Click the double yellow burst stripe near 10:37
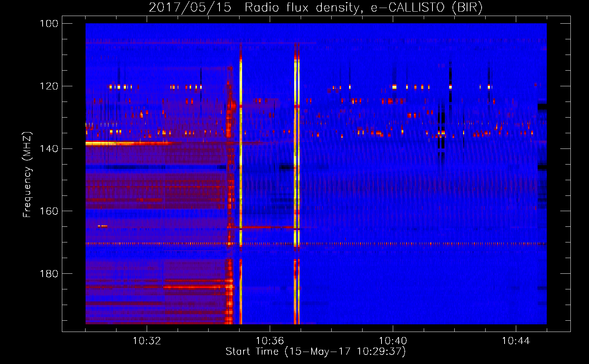The image size is (589, 364). (297, 184)
